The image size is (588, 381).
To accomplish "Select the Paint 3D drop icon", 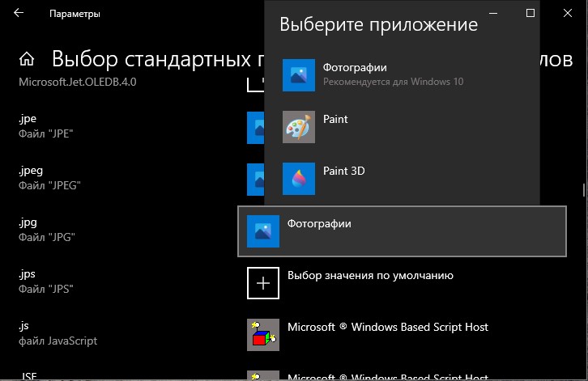I will (x=299, y=178).
